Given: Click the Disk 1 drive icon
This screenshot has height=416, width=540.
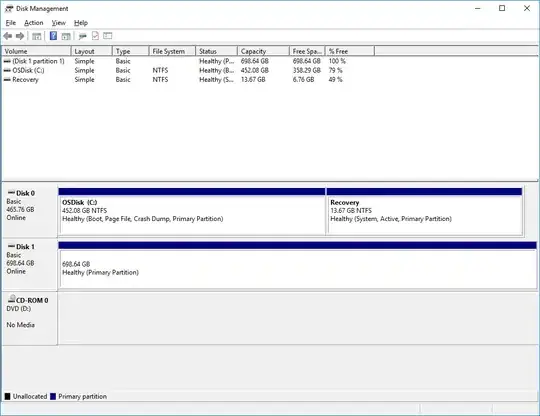Looking at the screenshot, I should (x=11, y=246).
